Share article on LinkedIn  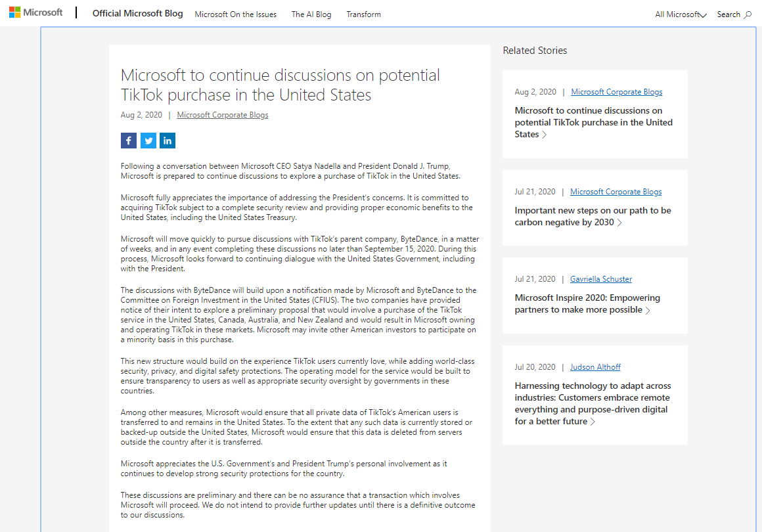tap(168, 141)
